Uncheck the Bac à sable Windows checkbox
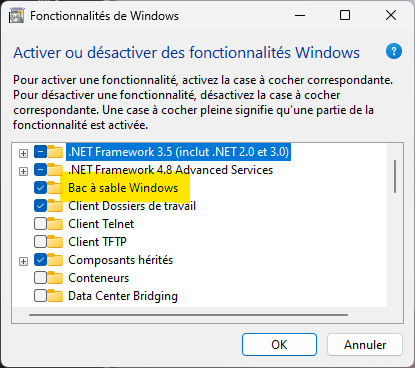 point(40,188)
